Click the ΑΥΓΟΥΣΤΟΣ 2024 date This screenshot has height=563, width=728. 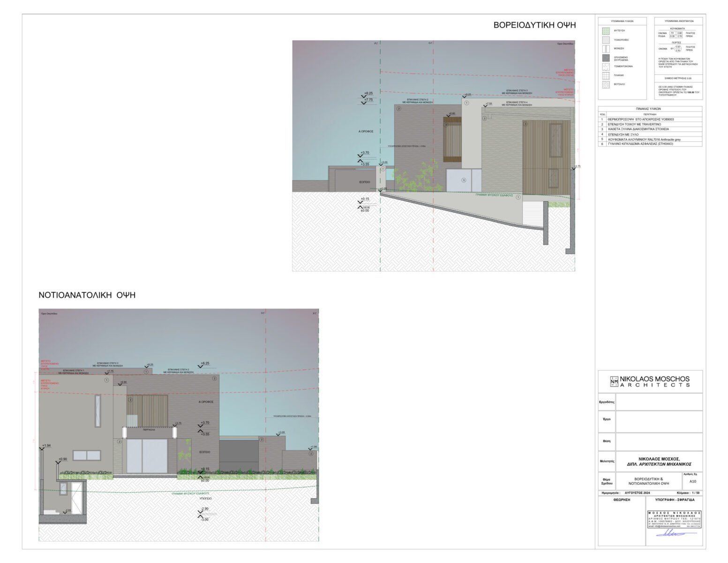[x=638, y=494]
